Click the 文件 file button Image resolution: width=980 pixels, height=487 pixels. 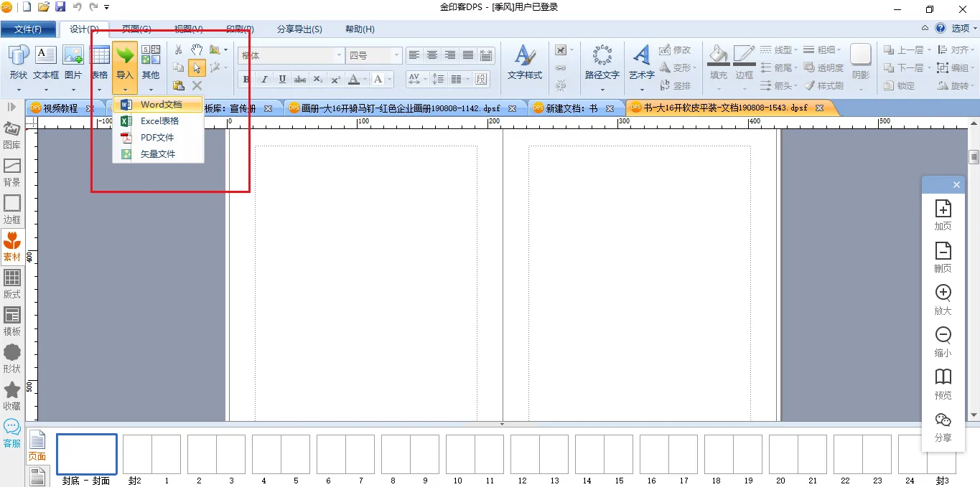click(28, 29)
